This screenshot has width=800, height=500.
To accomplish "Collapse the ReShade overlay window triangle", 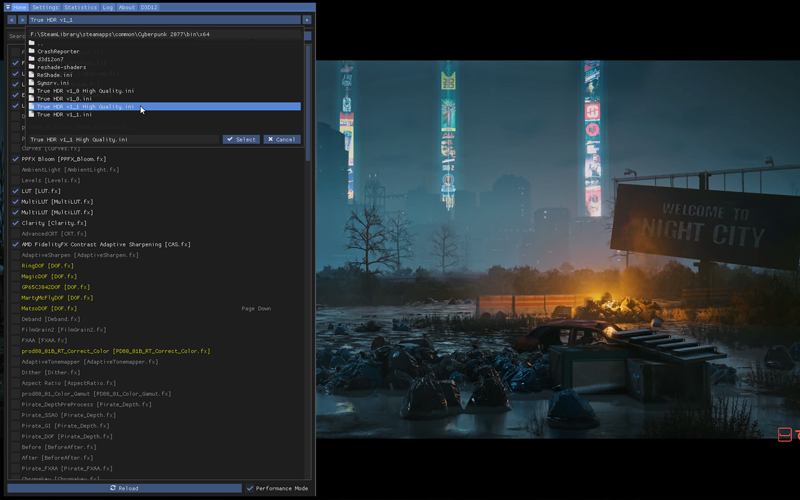I will pos(7,7).
